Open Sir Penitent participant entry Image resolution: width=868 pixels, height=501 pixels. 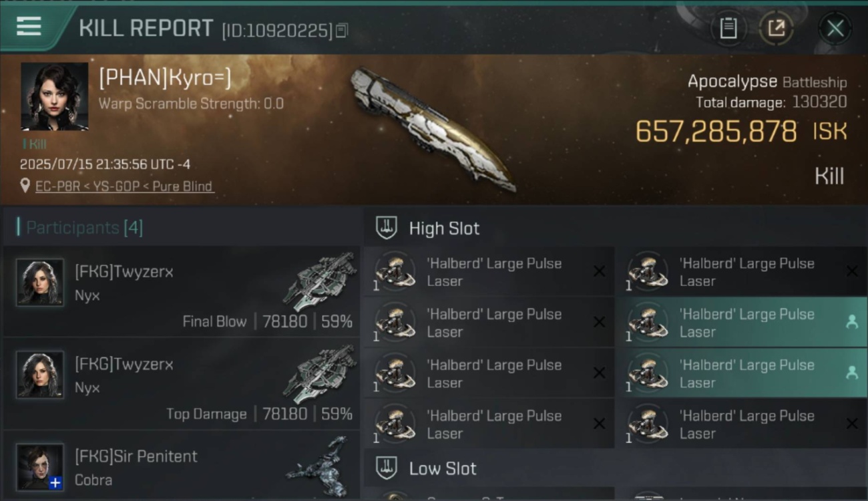(x=182, y=466)
